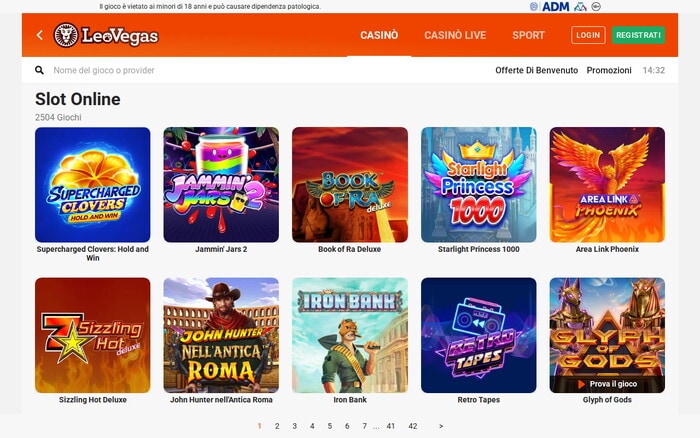The height and width of the screenshot is (438, 700).
Task: Open Book of Ra Deluxe thumbnail
Action: [x=350, y=185]
